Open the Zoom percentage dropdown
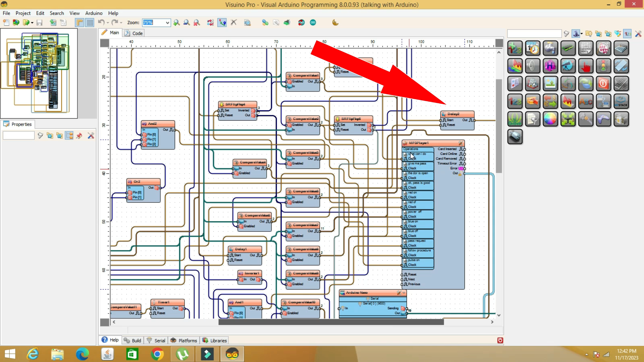This screenshot has width=644, height=362. pos(167,22)
